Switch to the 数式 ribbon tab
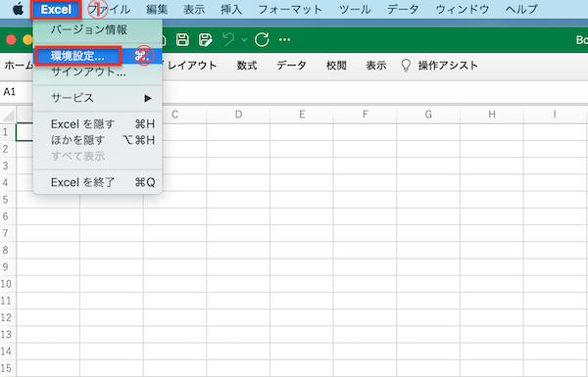The width and height of the screenshot is (588, 377). pos(247,66)
